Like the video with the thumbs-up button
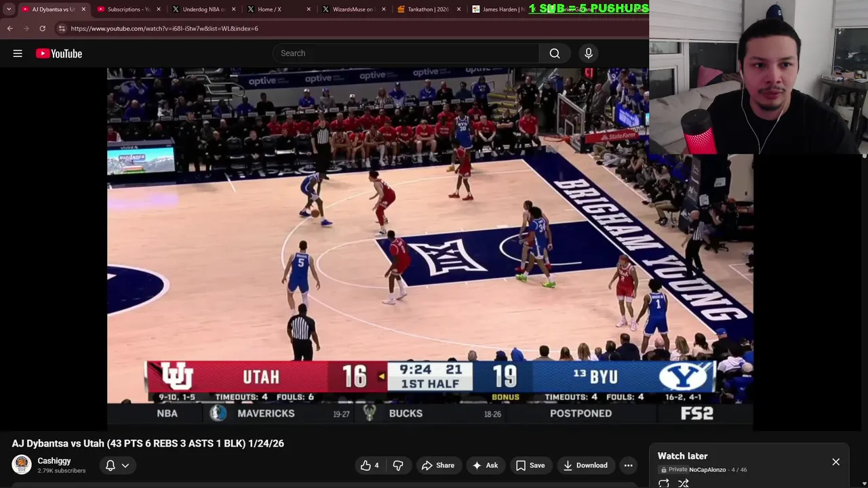The width and height of the screenshot is (868, 488). click(370, 466)
